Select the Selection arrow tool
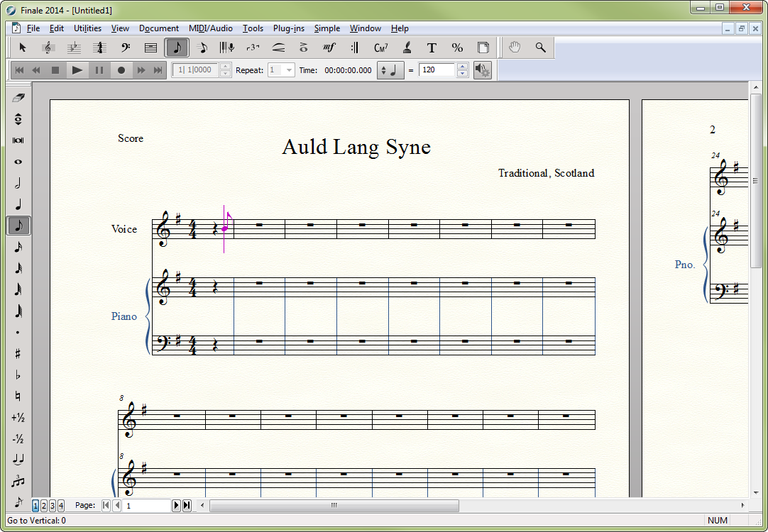768x532 pixels. click(23, 48)
